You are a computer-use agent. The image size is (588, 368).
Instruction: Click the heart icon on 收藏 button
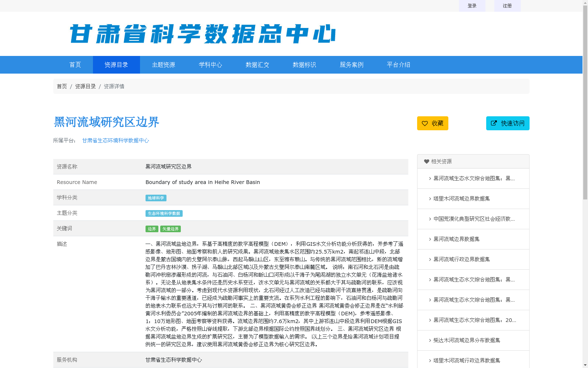coord(425,123)
